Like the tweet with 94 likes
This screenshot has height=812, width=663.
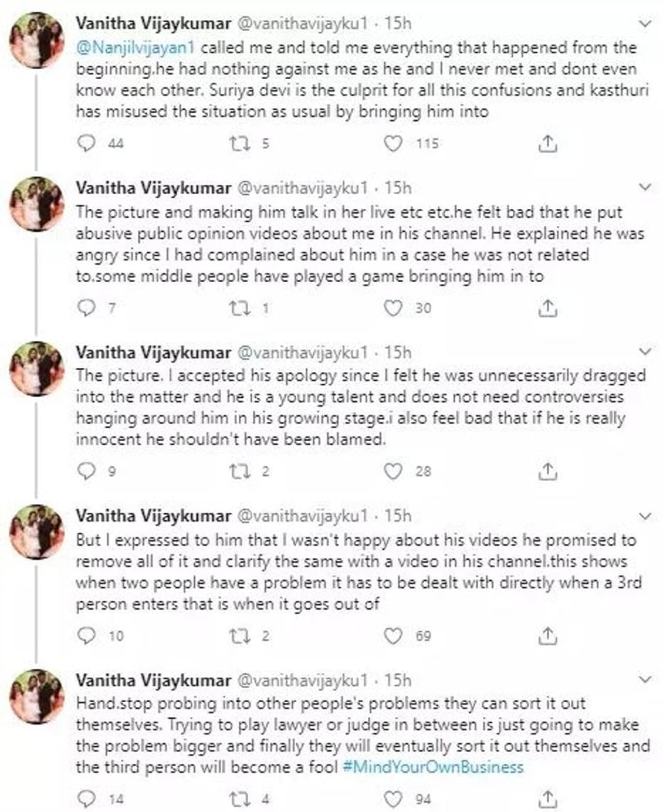coord(393,799)
